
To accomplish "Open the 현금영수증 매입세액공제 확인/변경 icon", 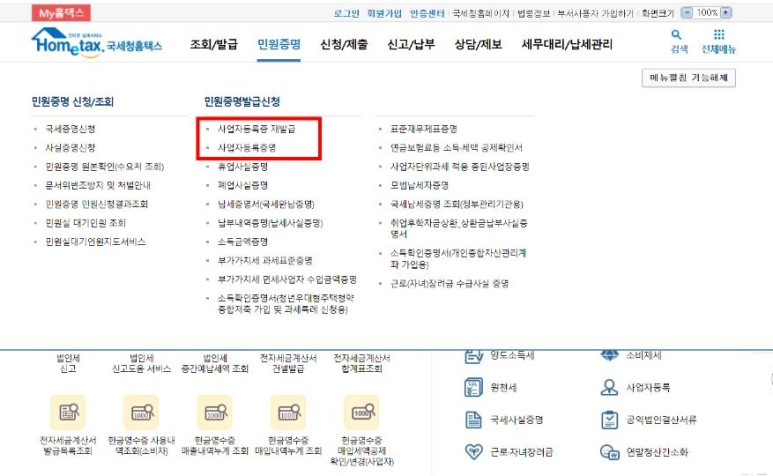I will [362, 412].
